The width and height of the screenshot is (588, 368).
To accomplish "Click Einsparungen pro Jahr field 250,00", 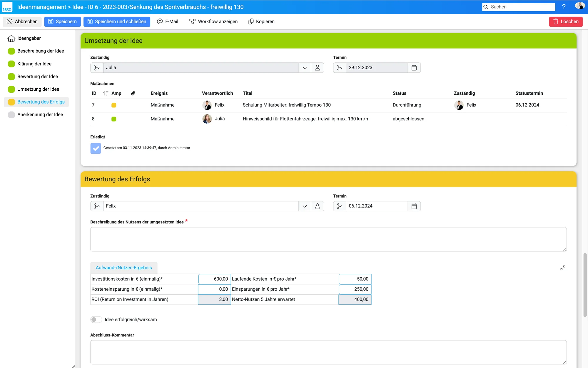I will pos(355,289).
